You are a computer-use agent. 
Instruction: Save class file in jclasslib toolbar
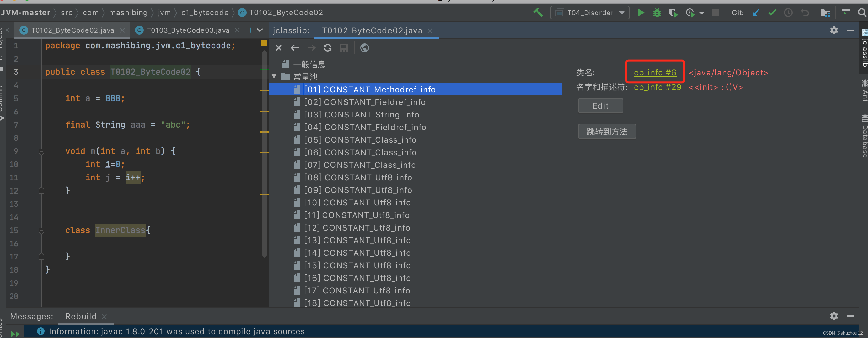(x=344, y=48)
